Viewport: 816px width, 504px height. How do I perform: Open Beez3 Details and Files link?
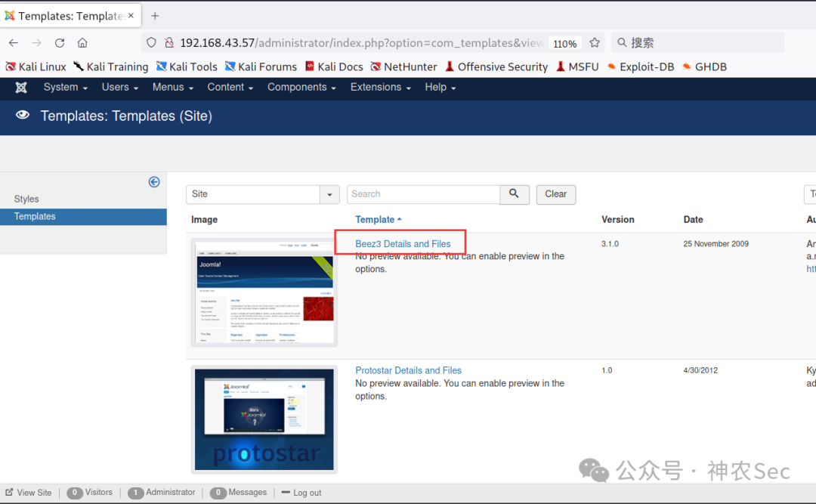pos(403,243)
